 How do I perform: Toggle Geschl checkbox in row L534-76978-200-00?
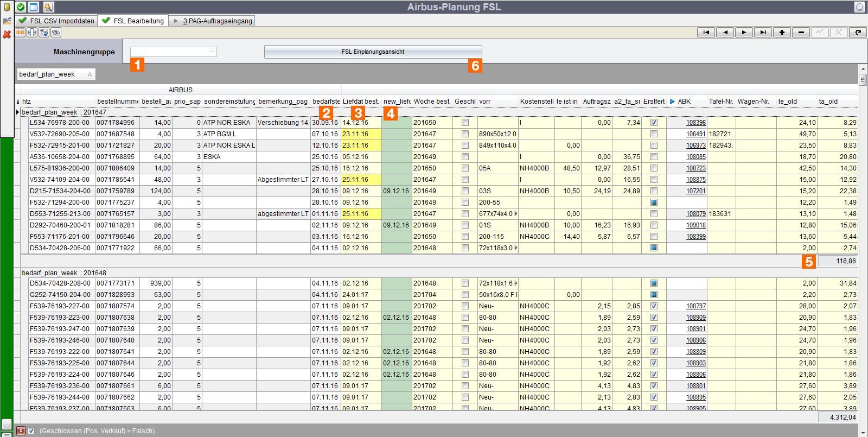coord(465,122)
